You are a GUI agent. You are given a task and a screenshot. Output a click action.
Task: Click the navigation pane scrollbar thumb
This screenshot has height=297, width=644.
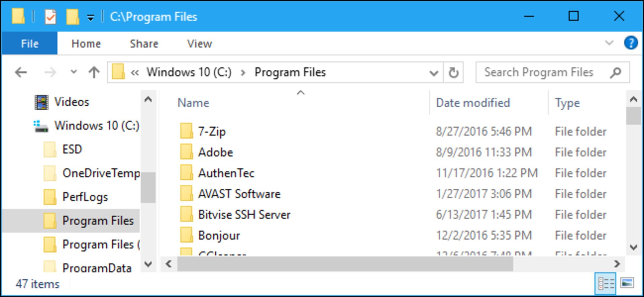coord(148,188)
